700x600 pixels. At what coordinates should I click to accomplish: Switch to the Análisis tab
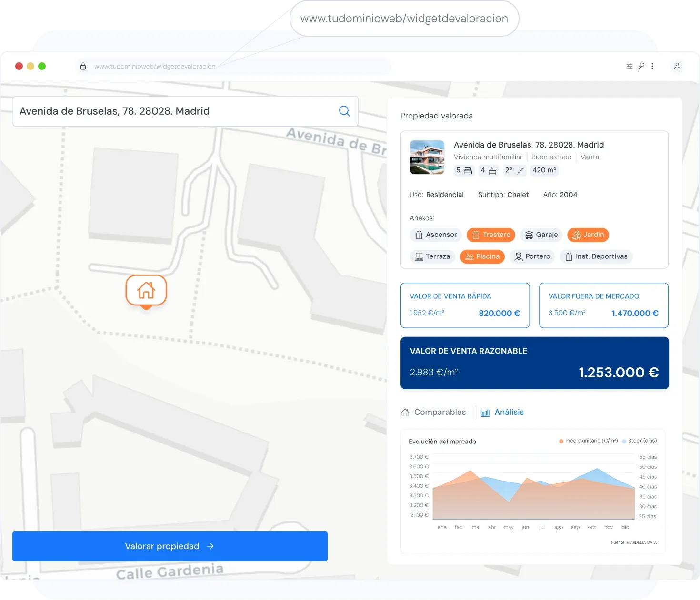pyautogui.click(x=509, y=412)
